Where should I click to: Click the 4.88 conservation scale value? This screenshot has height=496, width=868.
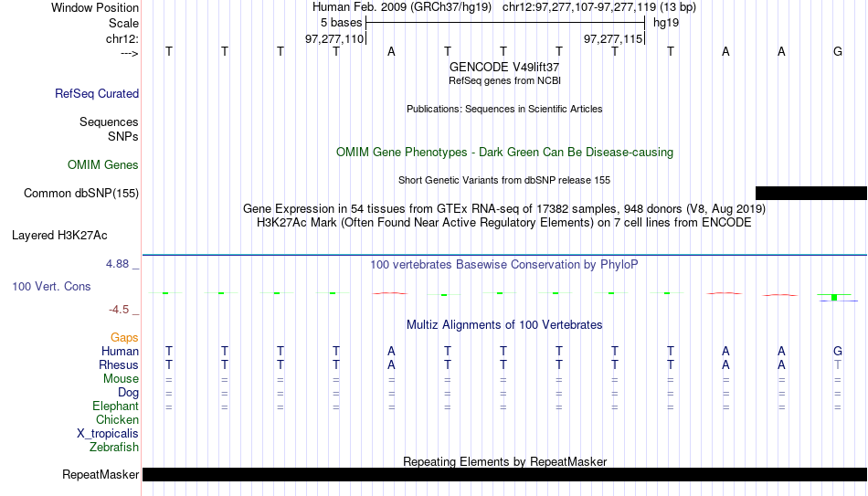117,264
